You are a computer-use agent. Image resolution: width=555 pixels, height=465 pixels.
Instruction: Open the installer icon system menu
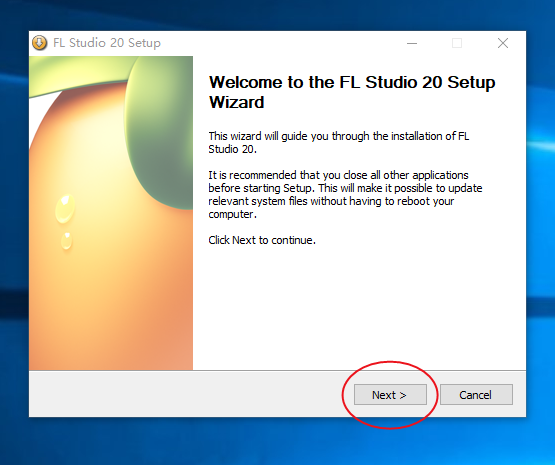[40, 43]
